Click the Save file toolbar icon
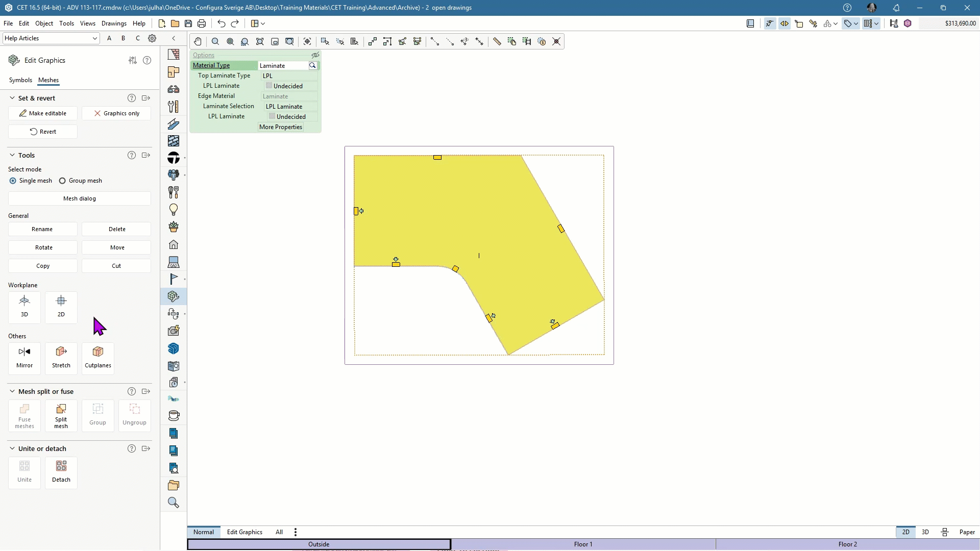Image resolution: width=980 pixels, height=551 pixels. 188,23
